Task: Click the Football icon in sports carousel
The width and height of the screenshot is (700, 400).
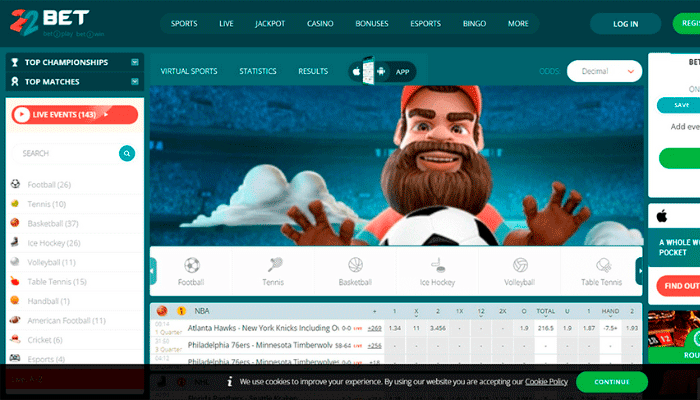Action: point(192,265)
